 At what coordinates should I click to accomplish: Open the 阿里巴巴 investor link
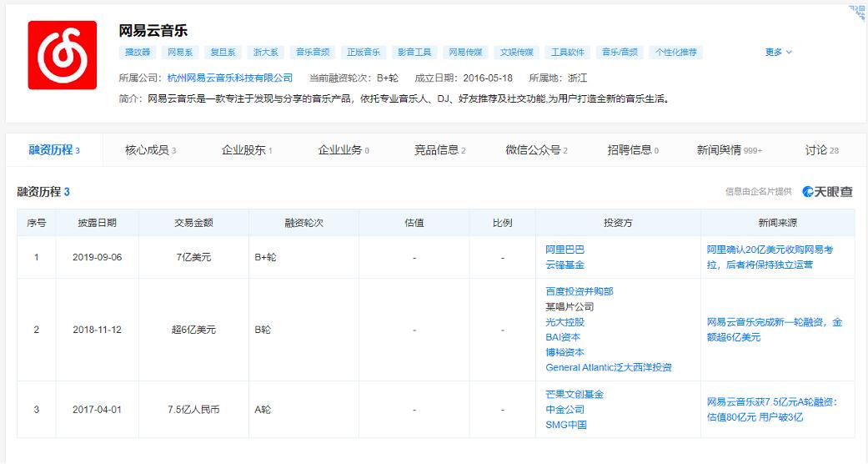[x=564, y=250]
